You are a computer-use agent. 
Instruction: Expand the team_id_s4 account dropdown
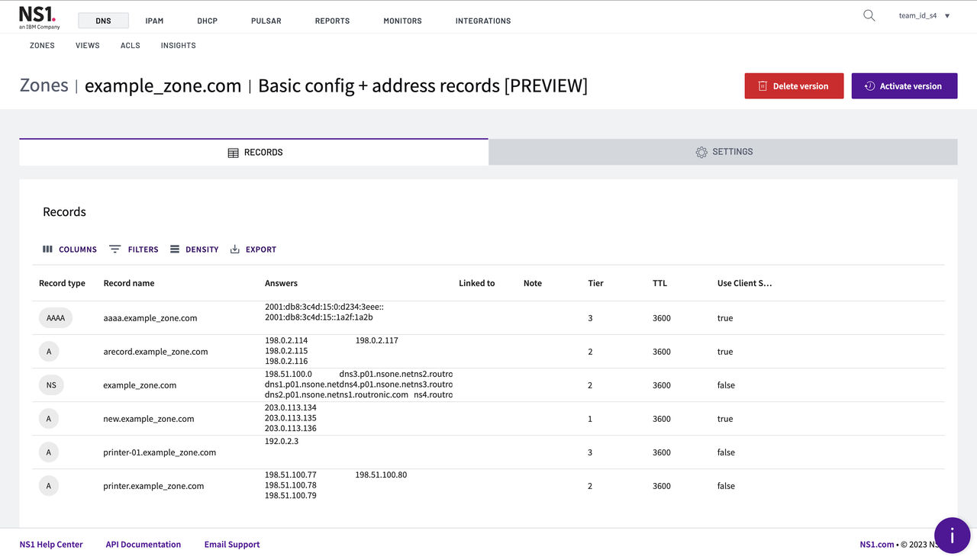924,15
